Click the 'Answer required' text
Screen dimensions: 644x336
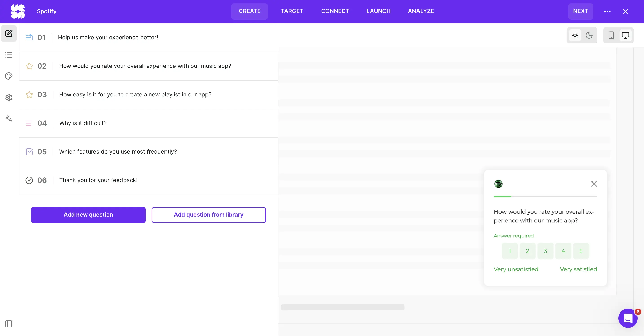point(513,236)
